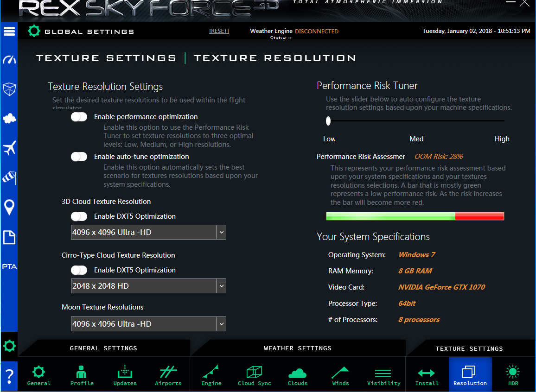Open the HDR bottom icon
Viewport: 536px width, 392px height.
point(513,376)
